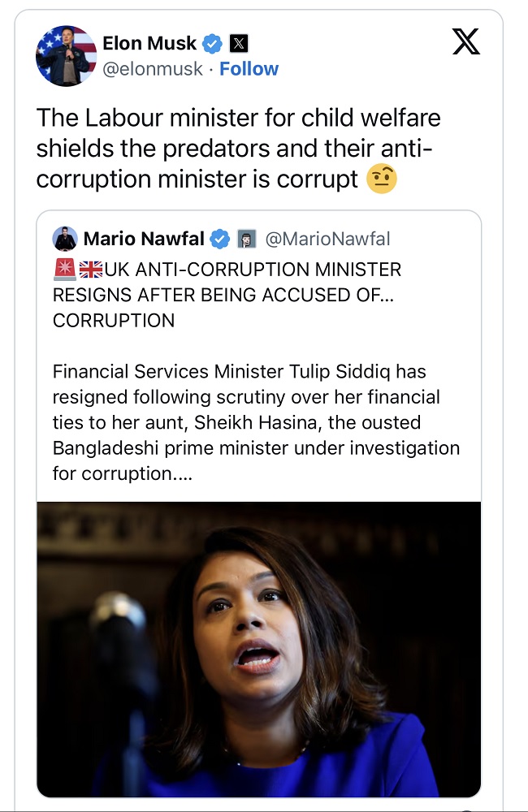The width and height of the screenshot is (528, 812).
Task: Click Elon Musk's blue verified badge
Action: (213, 42)
